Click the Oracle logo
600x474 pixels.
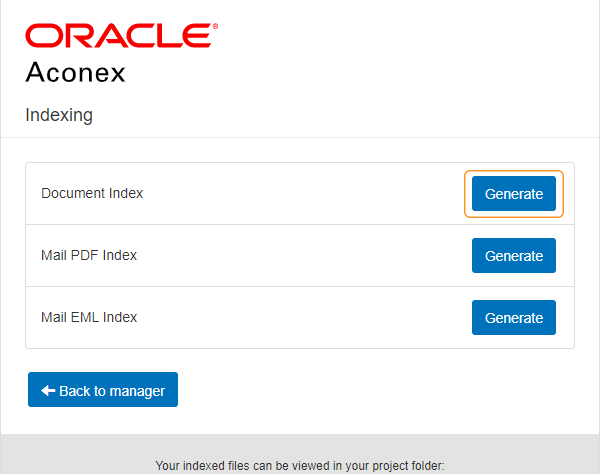click(x=122, y=35)
